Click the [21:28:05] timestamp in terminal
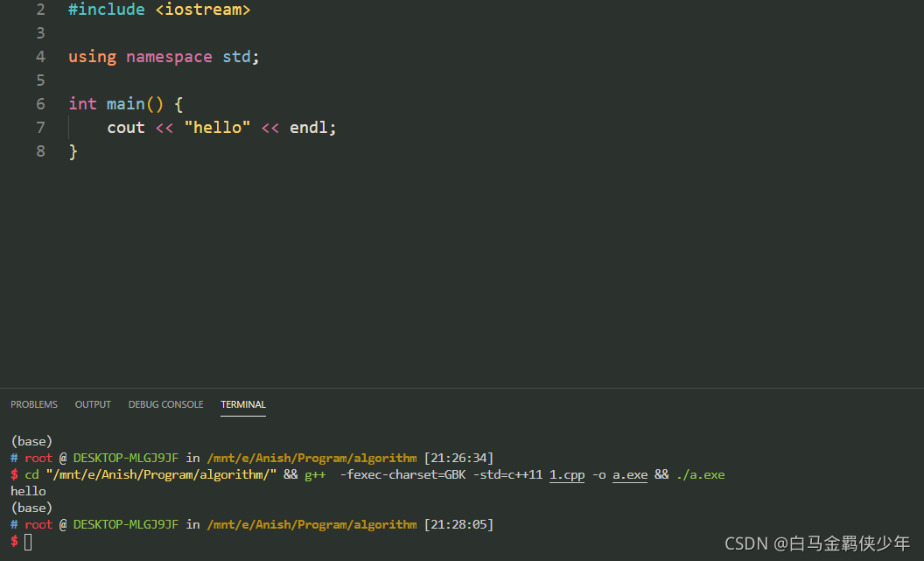The image size is (924, 561). pyautogui.click(x=458, y=524)
